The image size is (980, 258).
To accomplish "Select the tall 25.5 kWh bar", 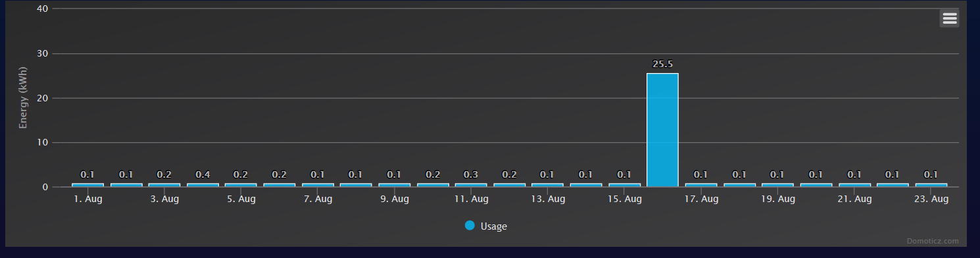I will click(x=662, y=130).
